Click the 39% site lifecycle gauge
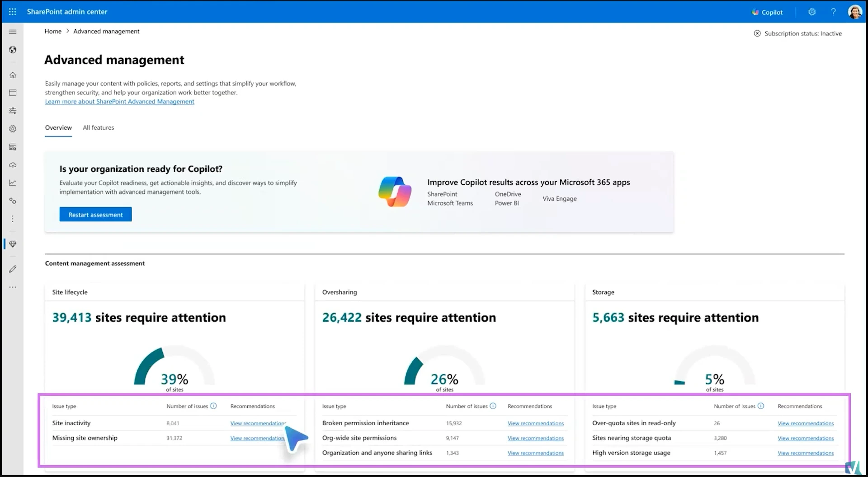The image size is (868, 477). point(175,368)
